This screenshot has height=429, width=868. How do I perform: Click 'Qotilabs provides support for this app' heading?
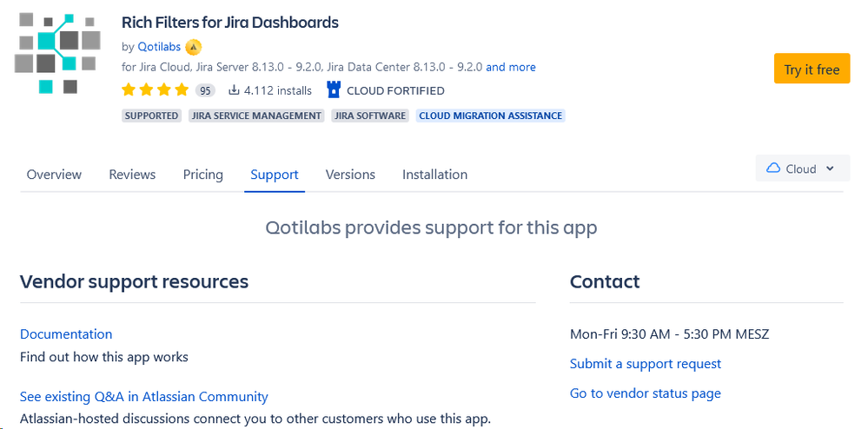[x=431, y=228]
